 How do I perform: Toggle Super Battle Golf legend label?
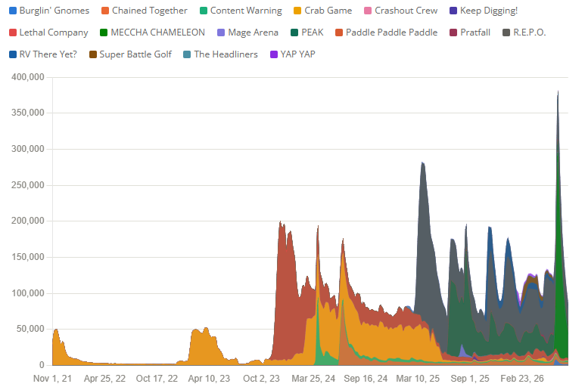[x=135, y=54]
